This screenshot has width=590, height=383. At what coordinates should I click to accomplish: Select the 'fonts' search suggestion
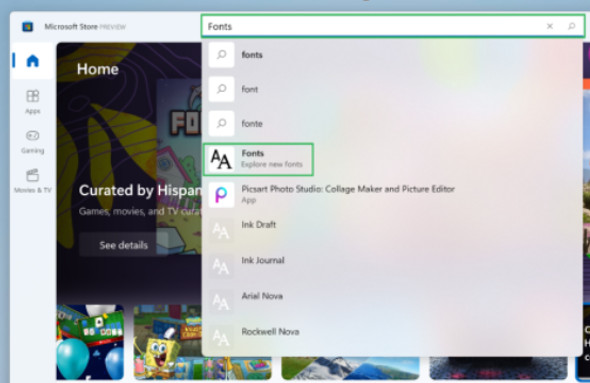(392, 55)
